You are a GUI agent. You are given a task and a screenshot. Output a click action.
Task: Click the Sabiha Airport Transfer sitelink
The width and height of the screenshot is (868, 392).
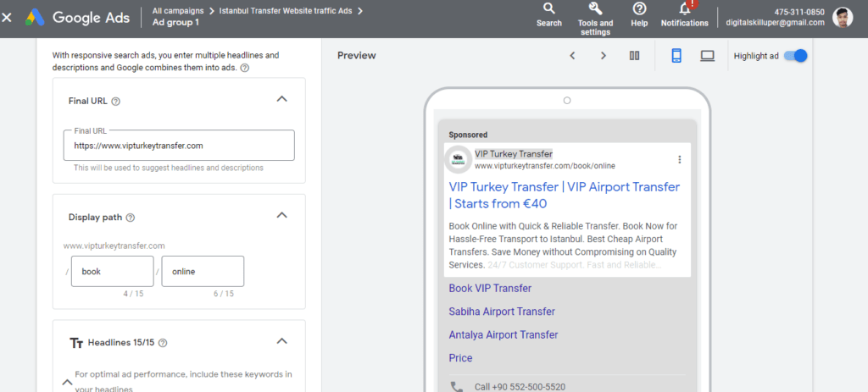click(502, 312)
